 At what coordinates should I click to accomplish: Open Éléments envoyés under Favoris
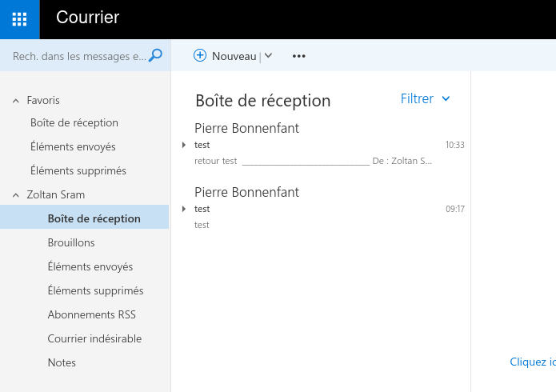73,146
